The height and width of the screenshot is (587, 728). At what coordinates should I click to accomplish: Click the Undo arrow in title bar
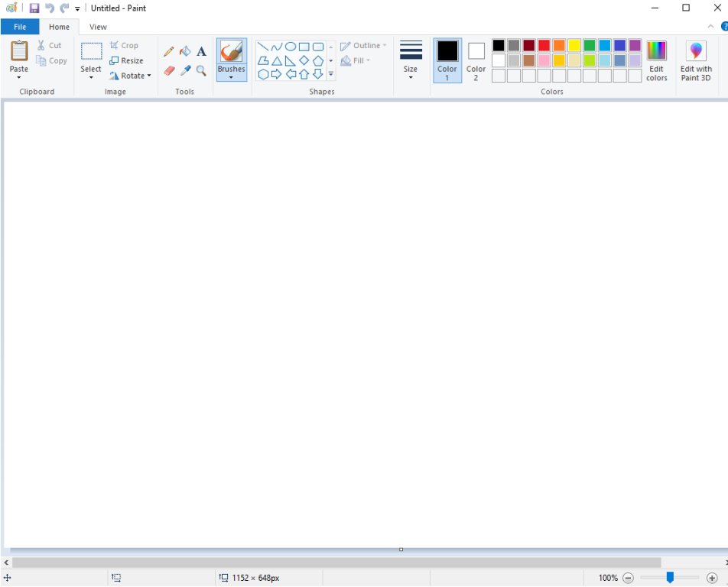pos(49,8)
